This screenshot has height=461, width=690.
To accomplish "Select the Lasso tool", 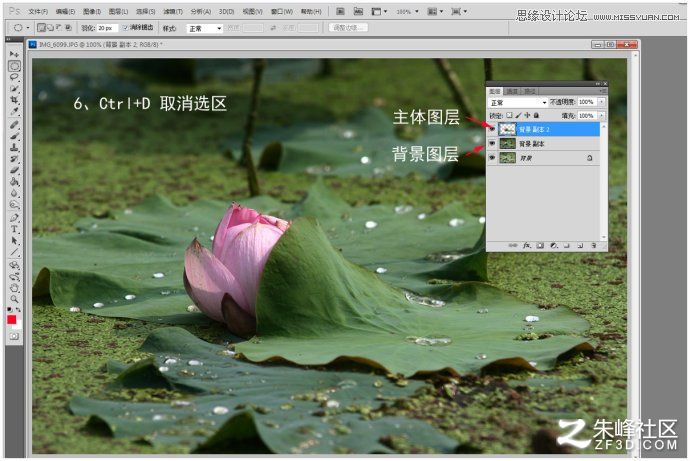I will coord(15,77).
